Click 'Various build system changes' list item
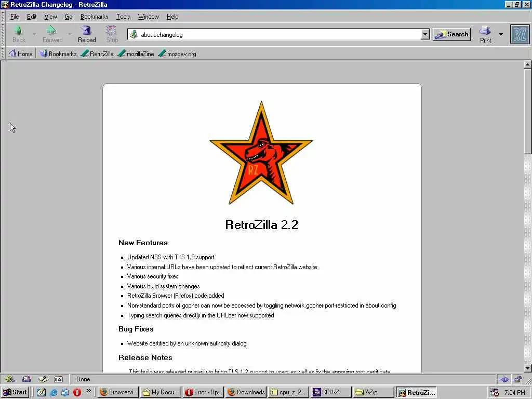This screenshot has height=399, width=532. coord(163,286)
